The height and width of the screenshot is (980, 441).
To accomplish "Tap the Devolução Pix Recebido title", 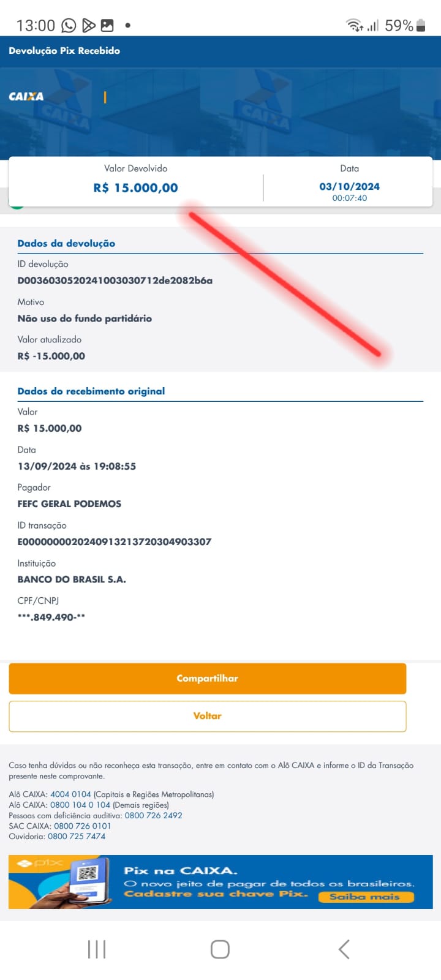I will coord(64,51).
